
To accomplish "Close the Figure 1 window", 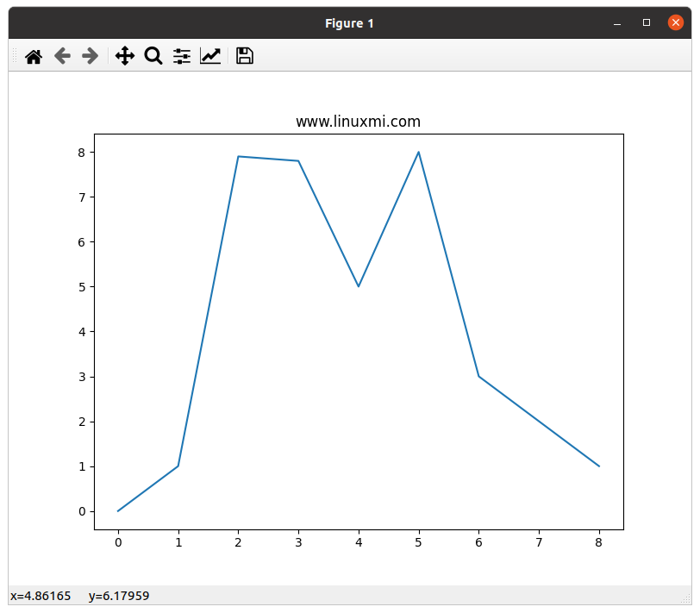I will [676, 23].
